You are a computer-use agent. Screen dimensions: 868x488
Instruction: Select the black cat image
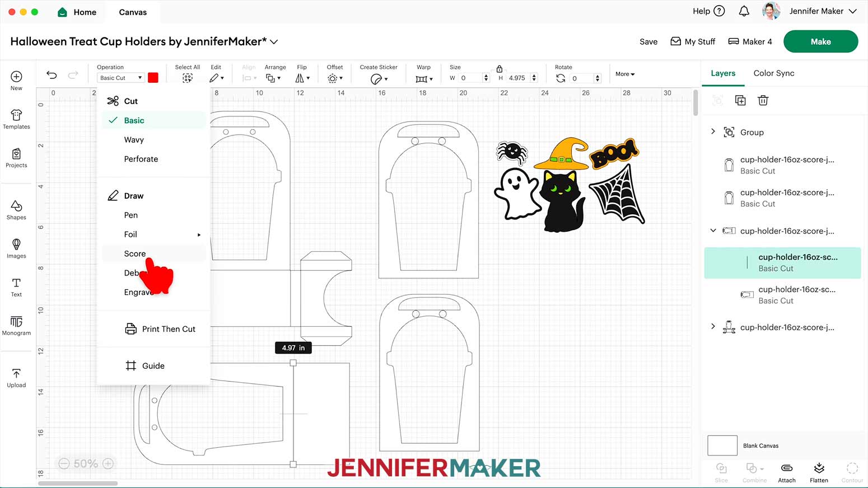click(x=563, y=201)
